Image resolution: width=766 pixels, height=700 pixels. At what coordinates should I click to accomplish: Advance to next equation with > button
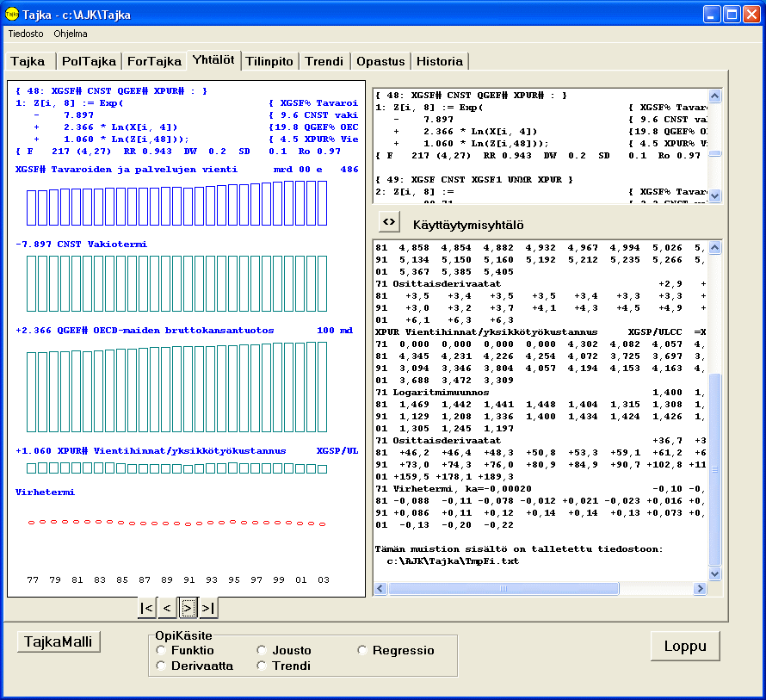click(x=188, y=609)
